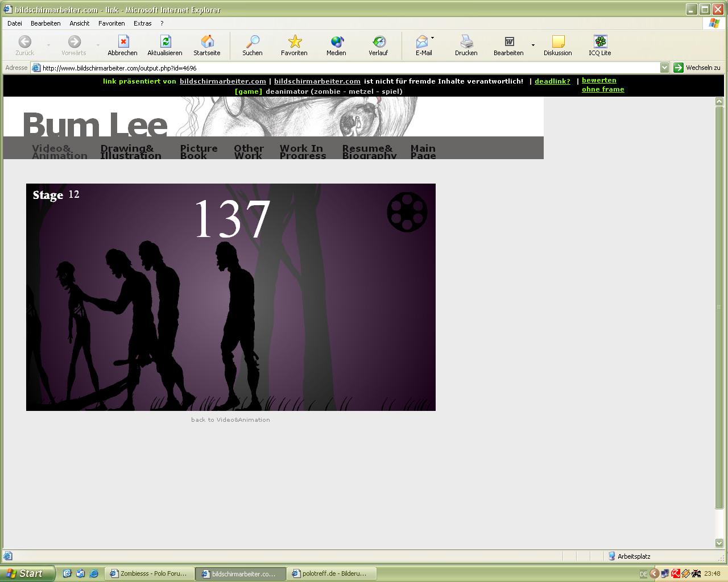This screenshot has height=582, width=728.
Task: Open the Datei menu
Action: tap(15, 23)
